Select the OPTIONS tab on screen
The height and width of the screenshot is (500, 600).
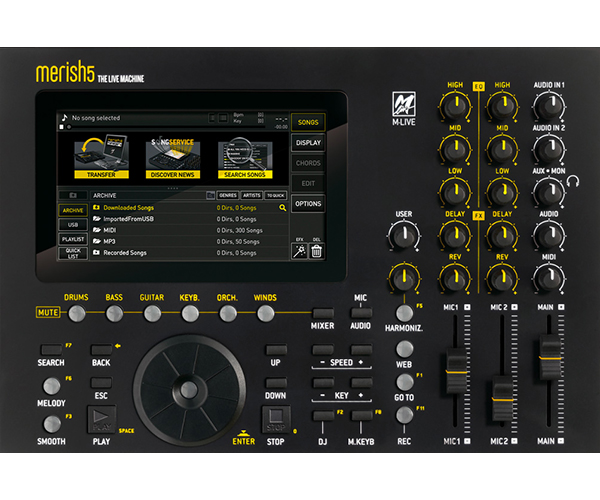tap(308, 204)
